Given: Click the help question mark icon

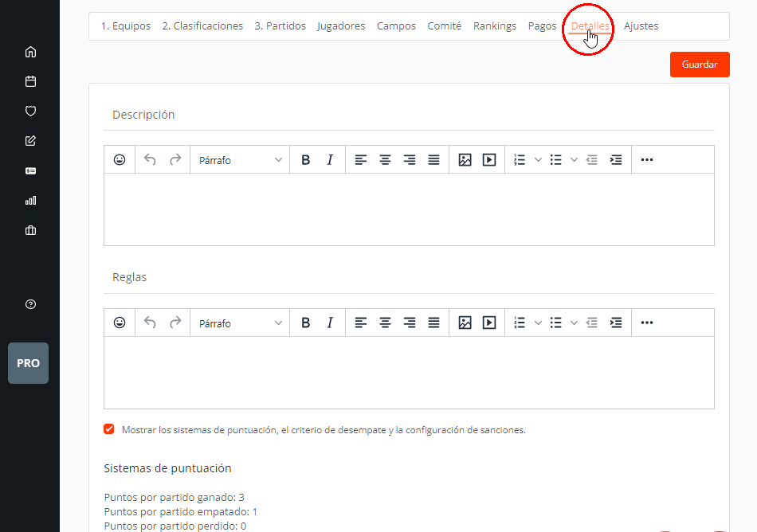Looking at the screenshot, I should (30, 304).
